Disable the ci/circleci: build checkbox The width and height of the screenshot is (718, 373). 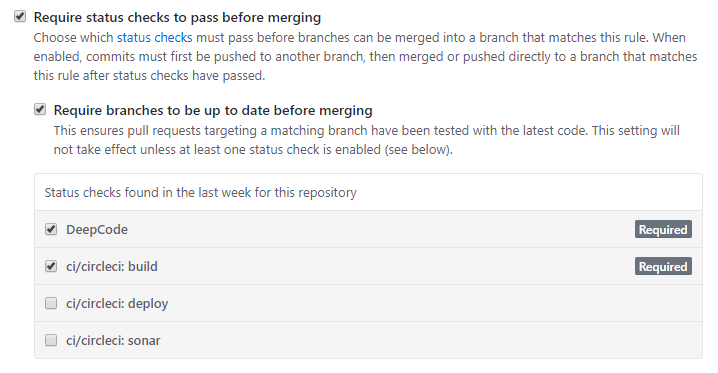[51, 266]
